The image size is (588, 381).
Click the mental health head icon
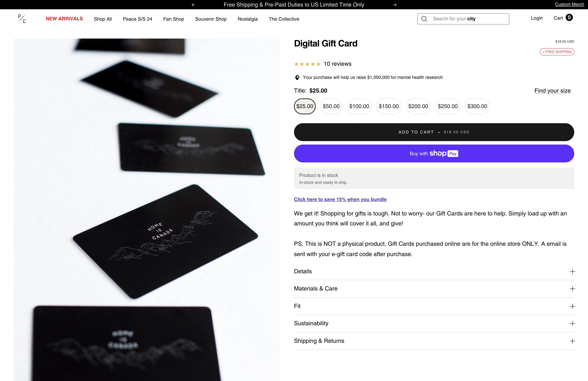(x=297, y=77)
